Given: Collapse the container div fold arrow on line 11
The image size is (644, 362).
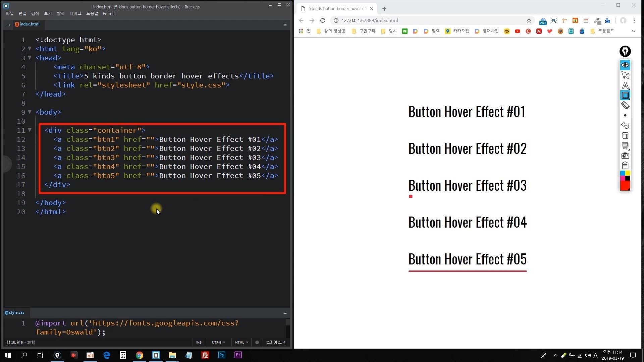Looking at the screenshot, I should click(x=30, y=130).
